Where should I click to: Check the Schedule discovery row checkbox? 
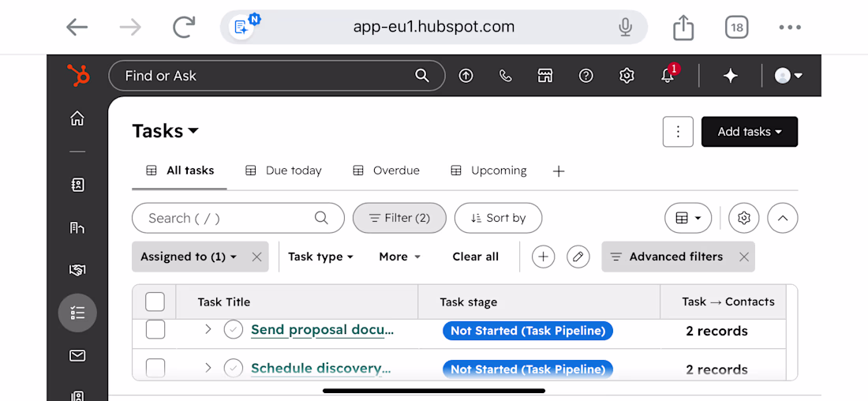click(155, 369)
